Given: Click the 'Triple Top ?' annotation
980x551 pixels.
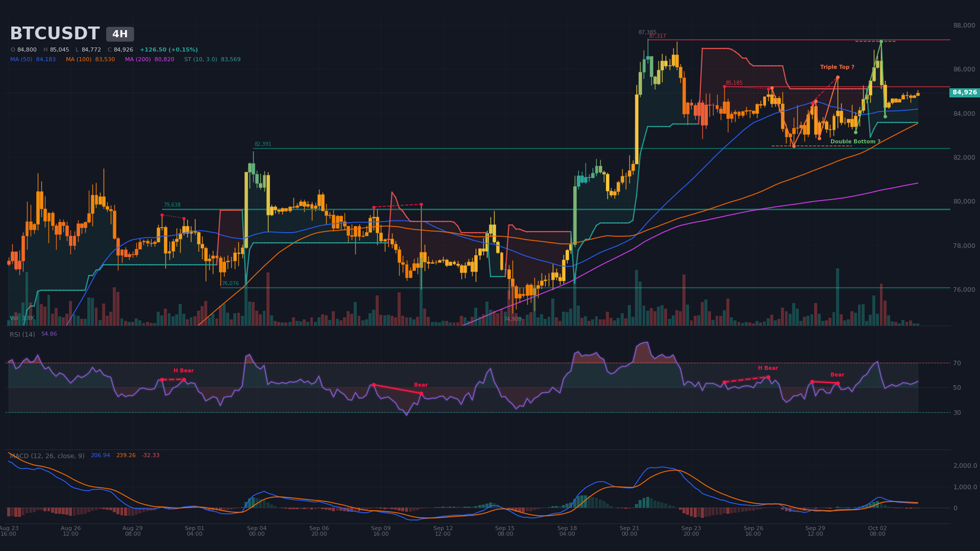Looking at the screenshot, I should [x=837, y=67].
